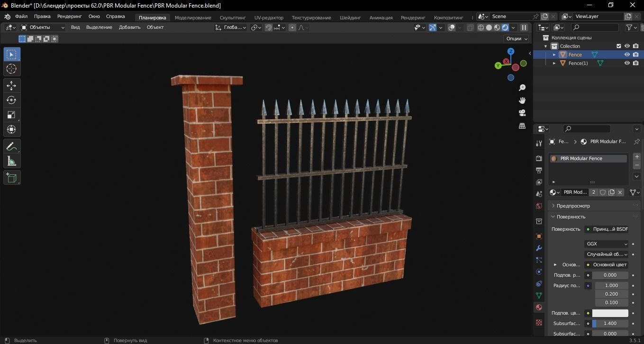
Task: Activate the 3D Cursor tool
Action: (x=12, y=69)
